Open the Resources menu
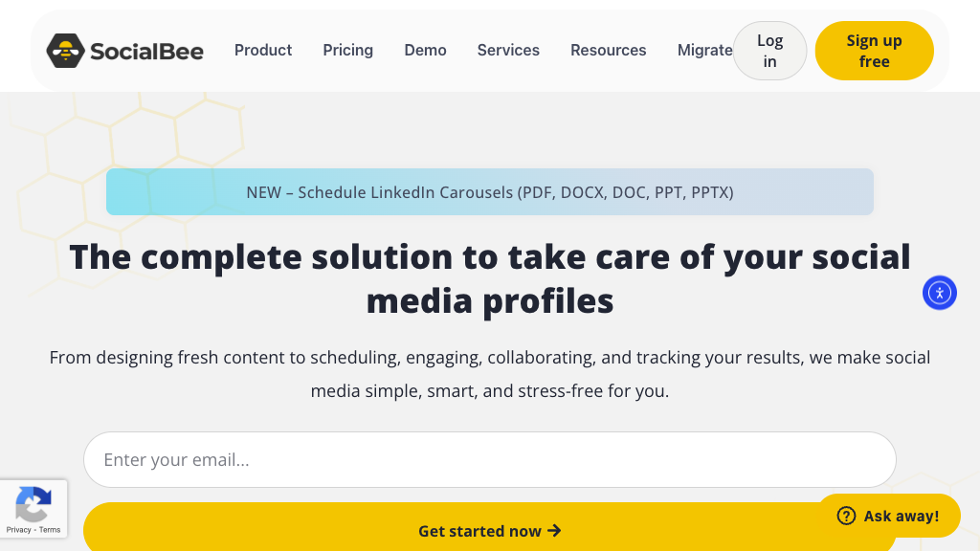 pos(608,50)
